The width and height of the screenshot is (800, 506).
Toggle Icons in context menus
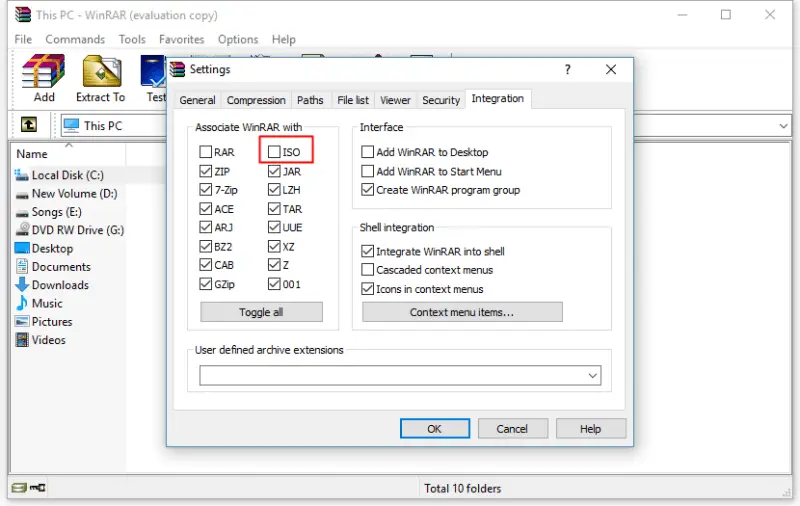point(367,289)
